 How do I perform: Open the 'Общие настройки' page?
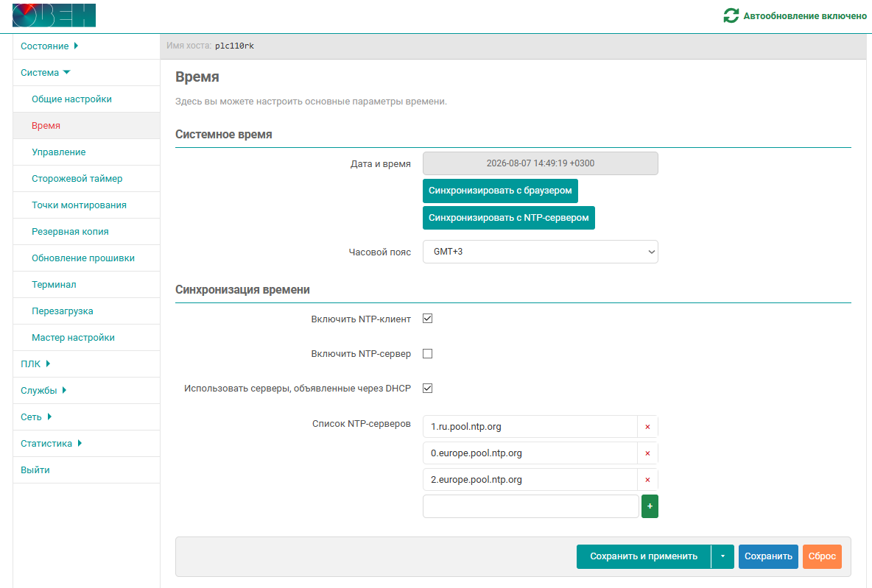click(71, 99)
